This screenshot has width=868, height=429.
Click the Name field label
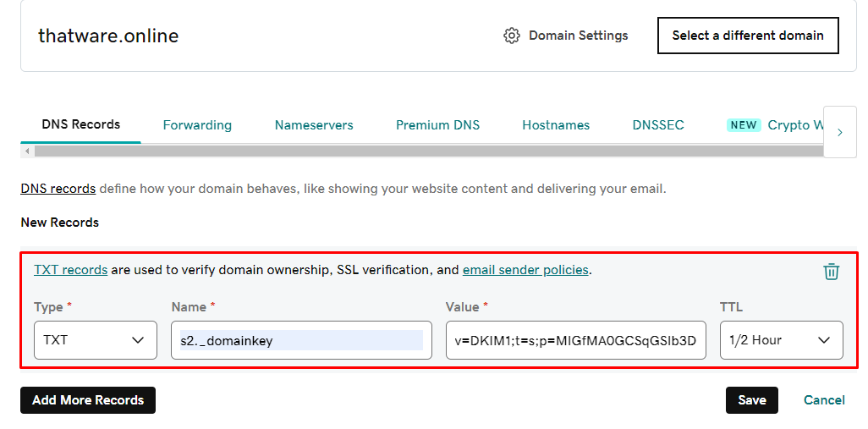[x=190, y=306]
